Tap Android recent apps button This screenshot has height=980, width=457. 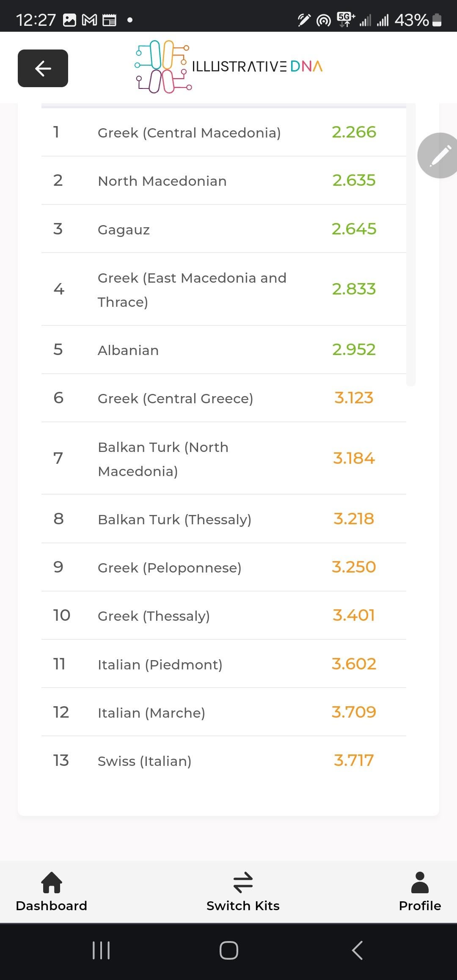point(101,950)
